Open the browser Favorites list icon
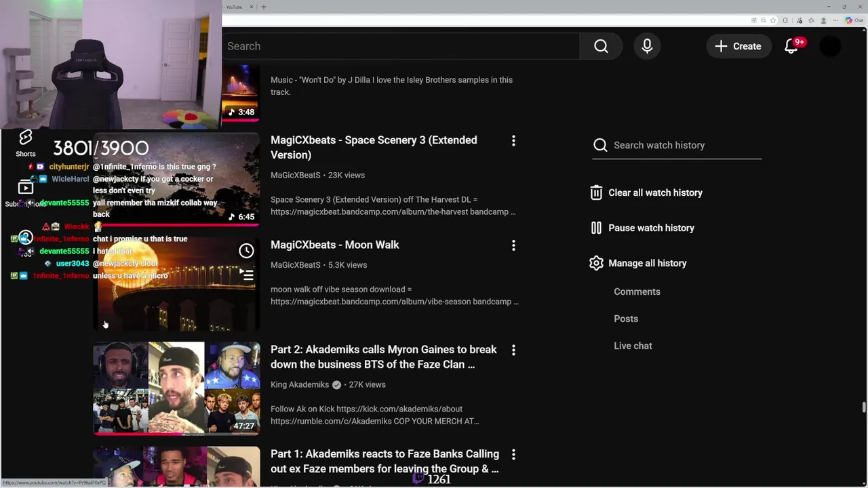This screenshot has width=868, height=488. coord(811,20)
